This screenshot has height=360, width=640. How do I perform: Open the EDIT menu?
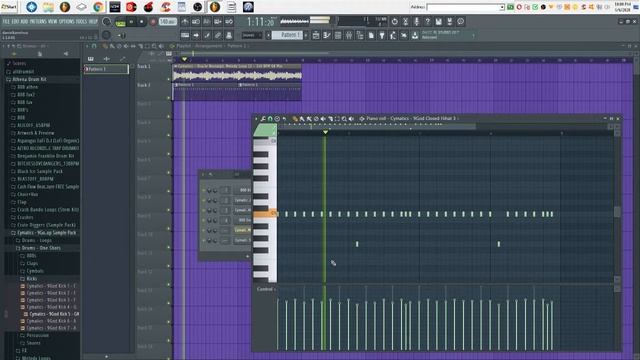pos(15,22)
